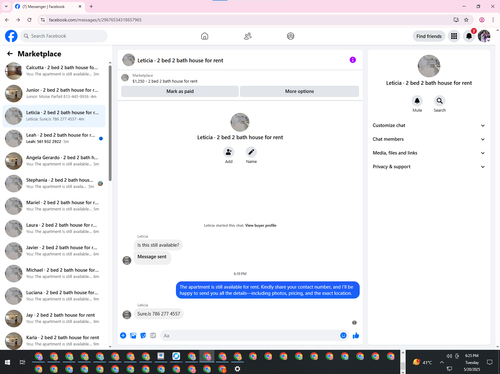The width and height of the screenshot is (500, 374).
Task: Mute the Leticia conversation bell
Action: click(x=417, y=101)
